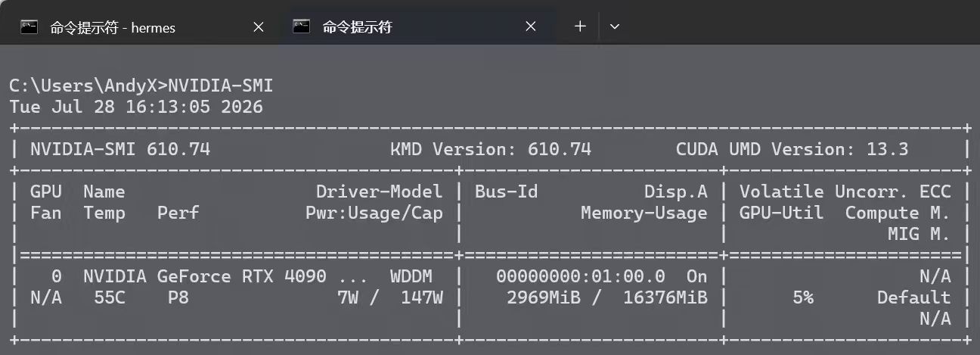Click the GPU-Util column header

point(782,213)
